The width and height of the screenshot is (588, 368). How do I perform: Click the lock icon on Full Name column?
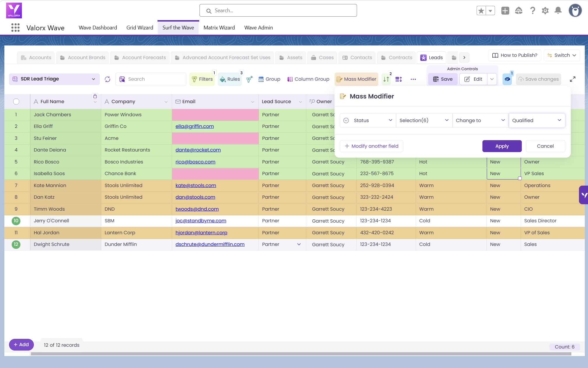click(x=95, y=96)
